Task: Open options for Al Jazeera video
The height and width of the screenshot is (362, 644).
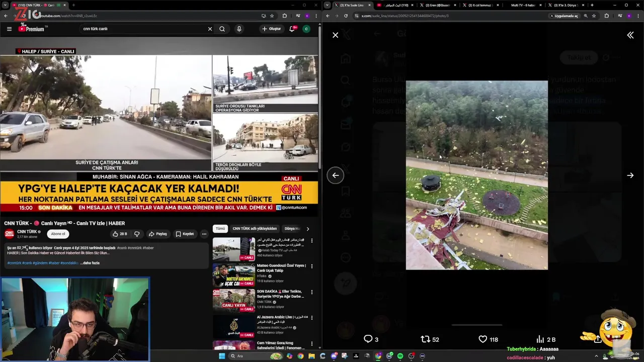Action: click(x=311, y=318)
